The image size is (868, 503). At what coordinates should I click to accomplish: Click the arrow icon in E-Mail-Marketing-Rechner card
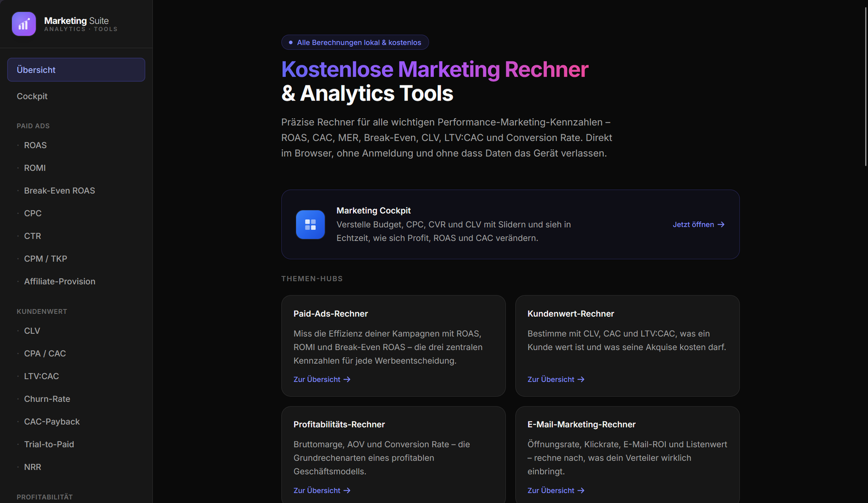pyautogui.click(x=581, y=491)
